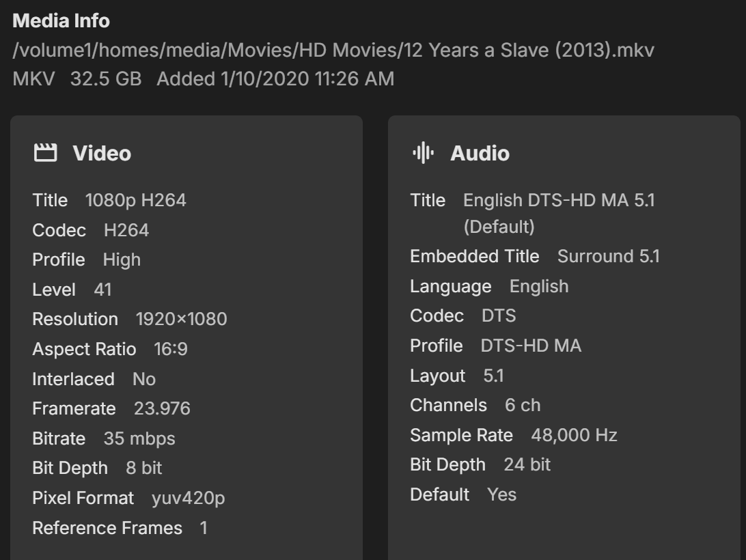
Task: Click the 1080p H264 video title value
Action: (x=135, y=200)
